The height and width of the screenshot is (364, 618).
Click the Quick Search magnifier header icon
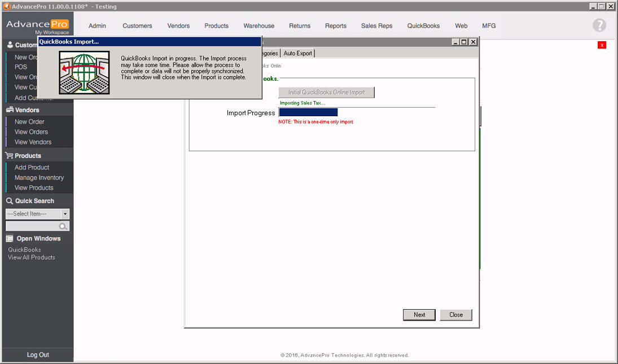pos(10,201)
